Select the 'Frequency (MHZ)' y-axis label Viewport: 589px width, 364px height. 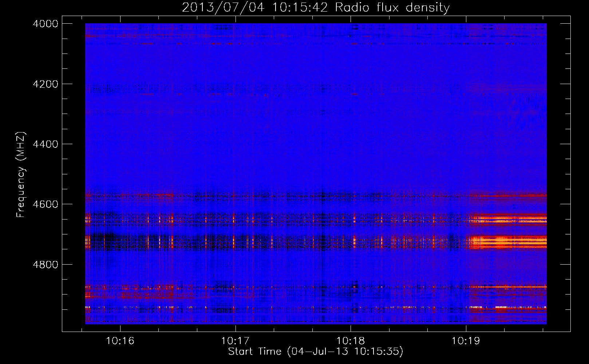(x=21, y=175)
